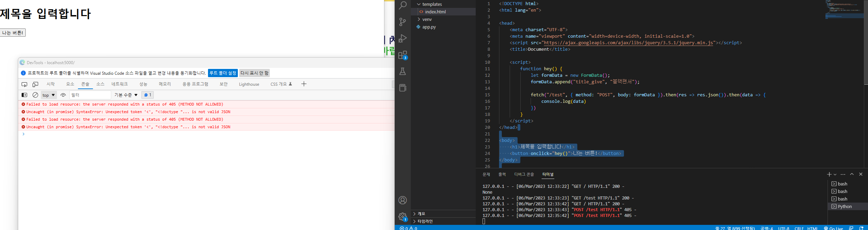Image resolution: width=868 pixels, height=230 pixels.
Task: Open the new terminal profile dropdown chevron
Action: pos(835,174)
